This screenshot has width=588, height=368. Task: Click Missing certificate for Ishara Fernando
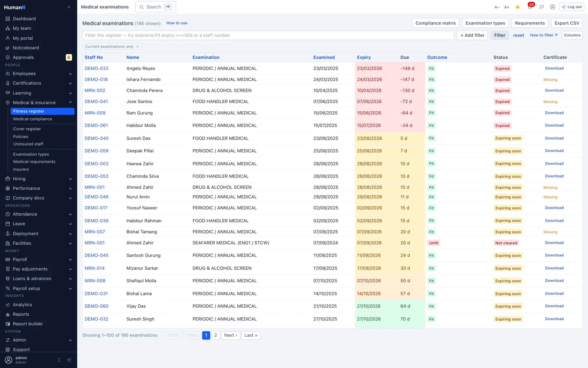click(550, 80)
